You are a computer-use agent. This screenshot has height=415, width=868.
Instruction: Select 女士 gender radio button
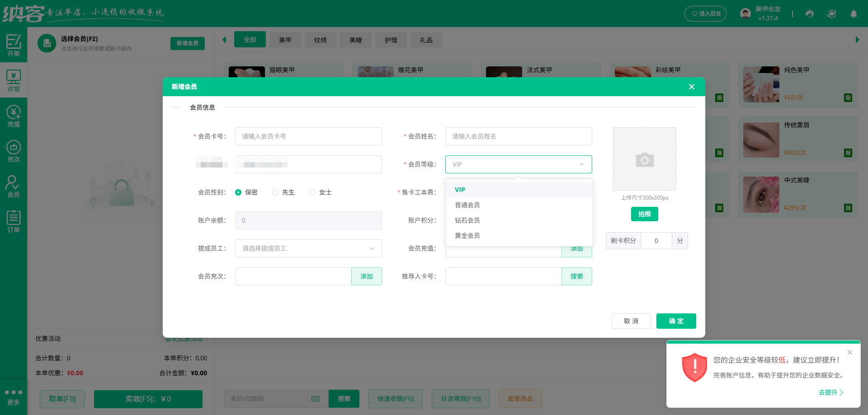[312, 192]
